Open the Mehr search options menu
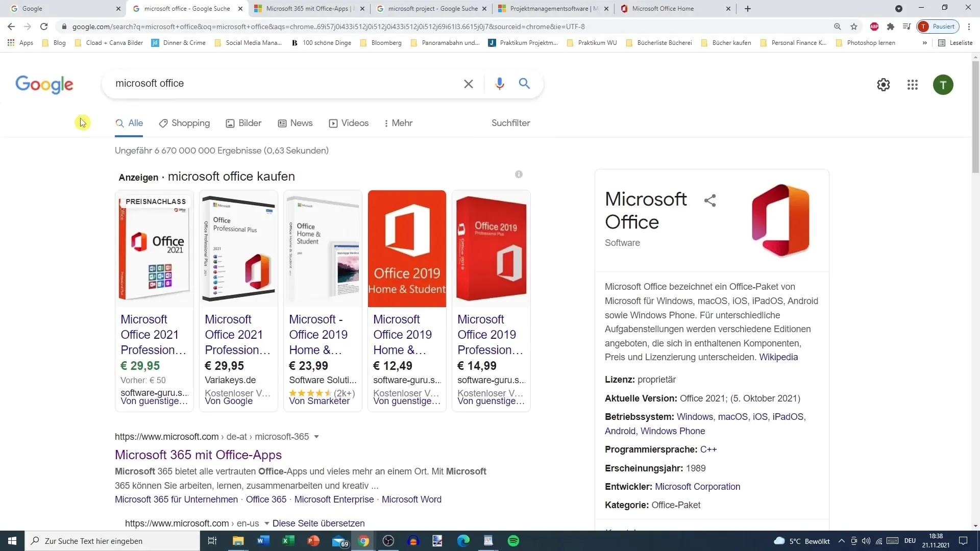Viewport: 980px width, 551px height. tap(397, 123)
